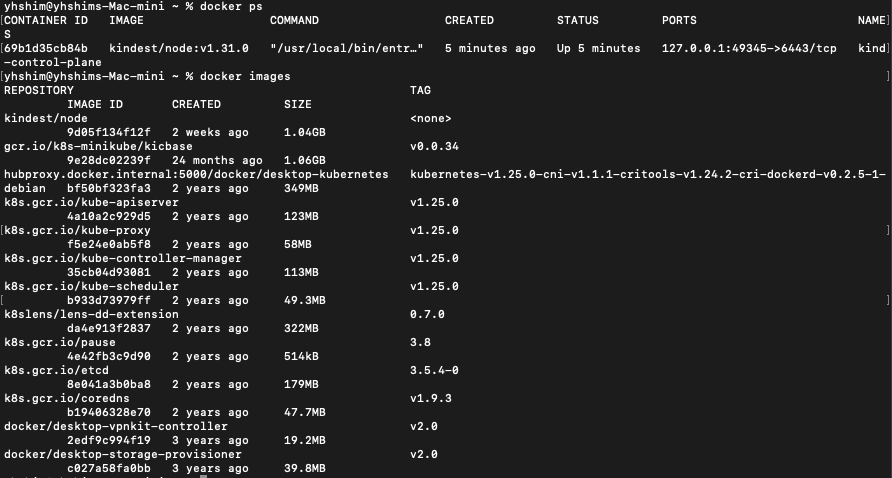The image size is (892, 478).
Task: Click image ID c027a58fa0bb
Action: pos(109,468)
